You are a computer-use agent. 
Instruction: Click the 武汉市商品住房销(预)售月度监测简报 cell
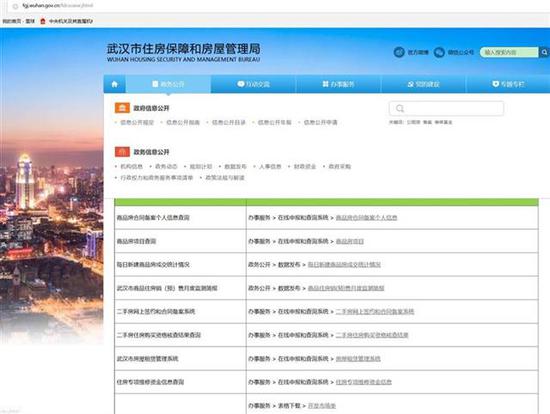click(180, 288)
